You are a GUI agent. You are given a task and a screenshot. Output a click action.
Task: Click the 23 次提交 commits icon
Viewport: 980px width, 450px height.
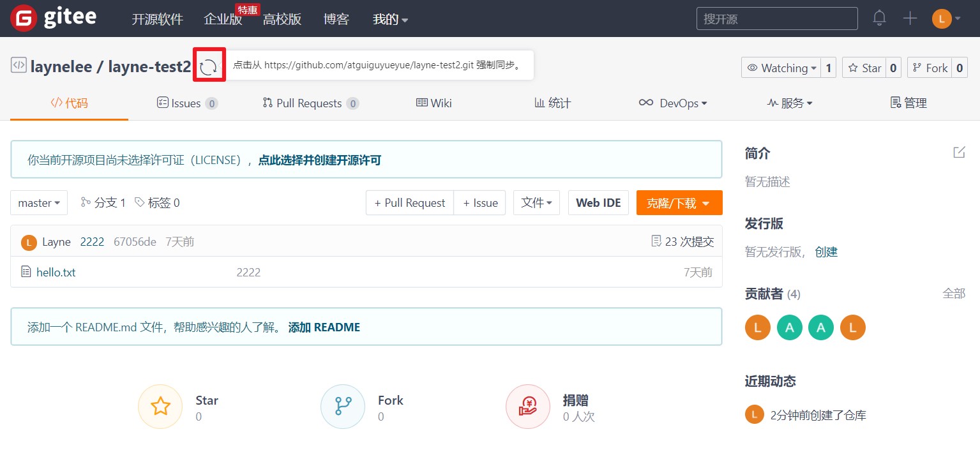(x=656, y=241)
